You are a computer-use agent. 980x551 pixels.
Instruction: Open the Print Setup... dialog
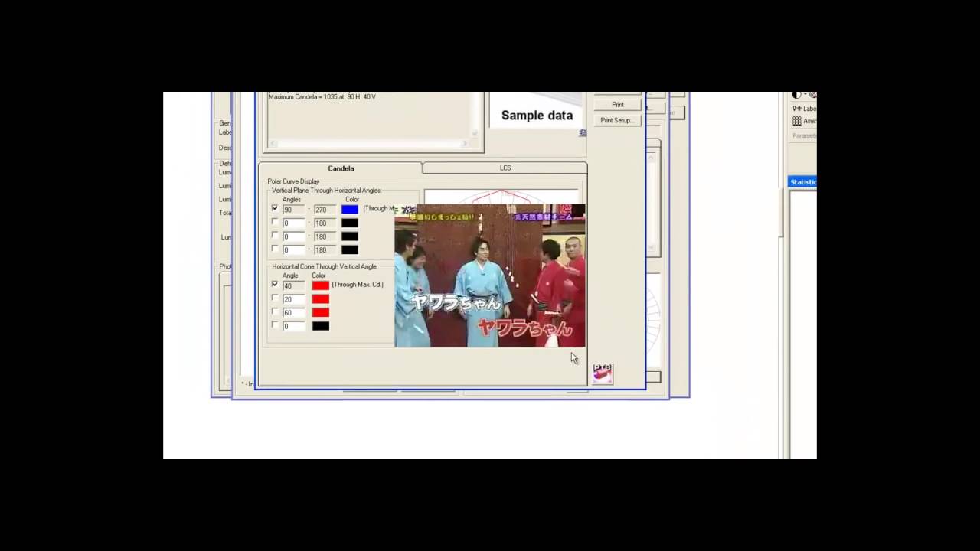616,120
